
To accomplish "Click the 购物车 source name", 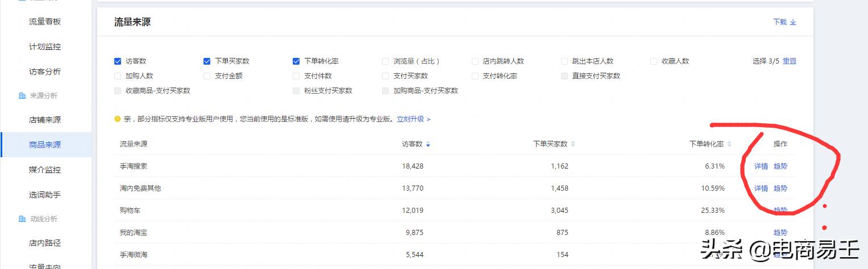I will tap(130, 211).
